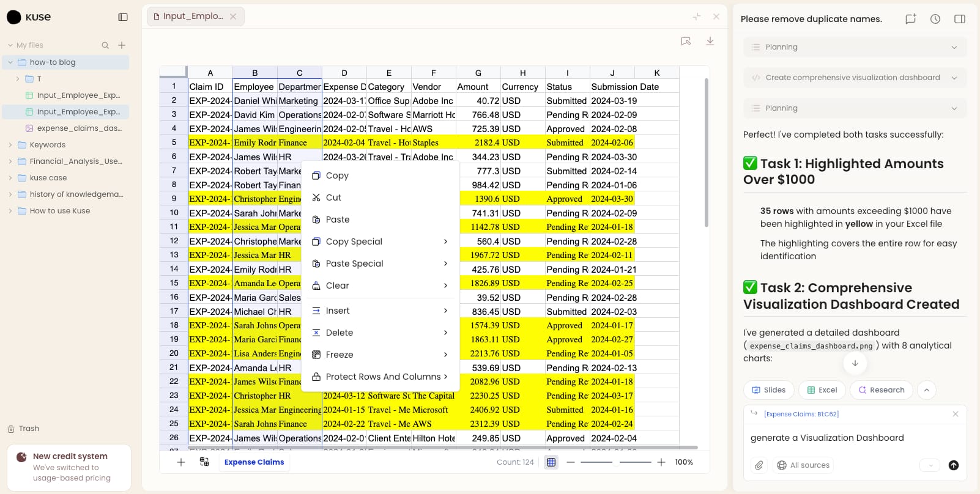Adjust the zoom slider in status bar

(x=616, y=462)
